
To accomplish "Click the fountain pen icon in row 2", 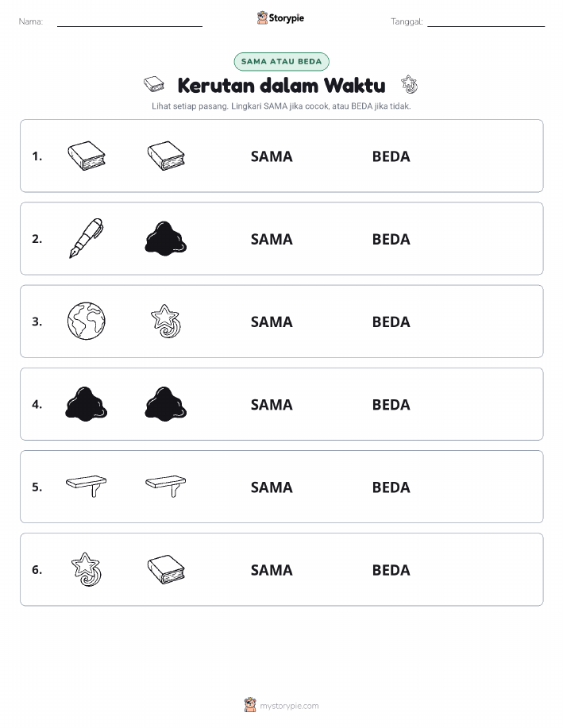I will pos(87,238).
